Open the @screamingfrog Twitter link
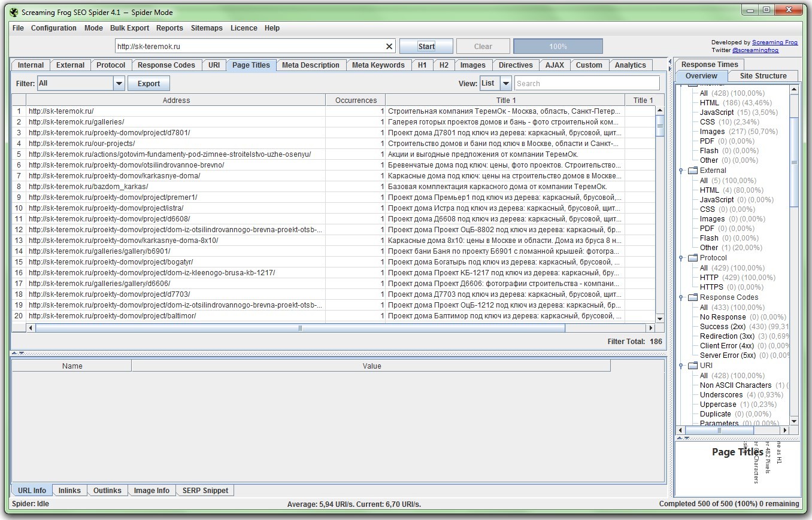812x520 pixels. tap(755, 50)
